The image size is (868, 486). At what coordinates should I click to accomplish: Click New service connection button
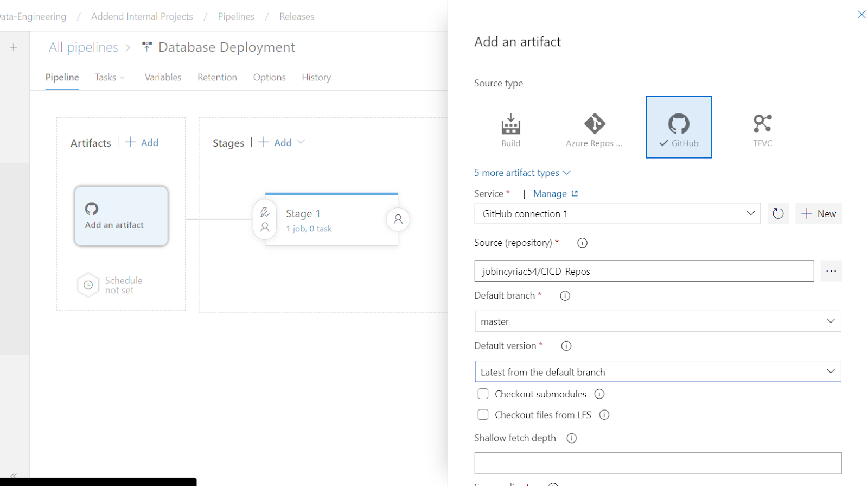pyautogui.click(x=818, y=213)
